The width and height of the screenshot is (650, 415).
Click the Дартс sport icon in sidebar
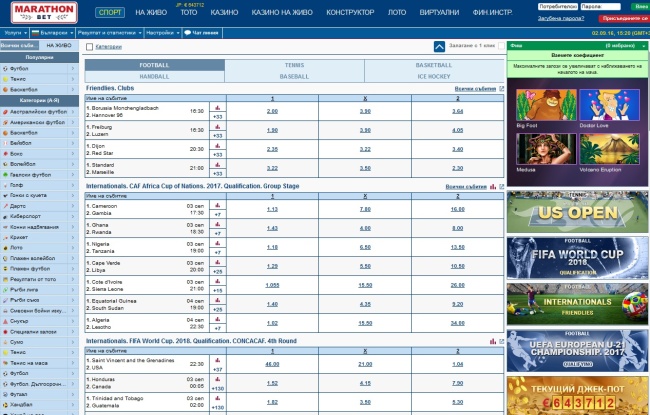pyautogui.click(x=5, y=206)
